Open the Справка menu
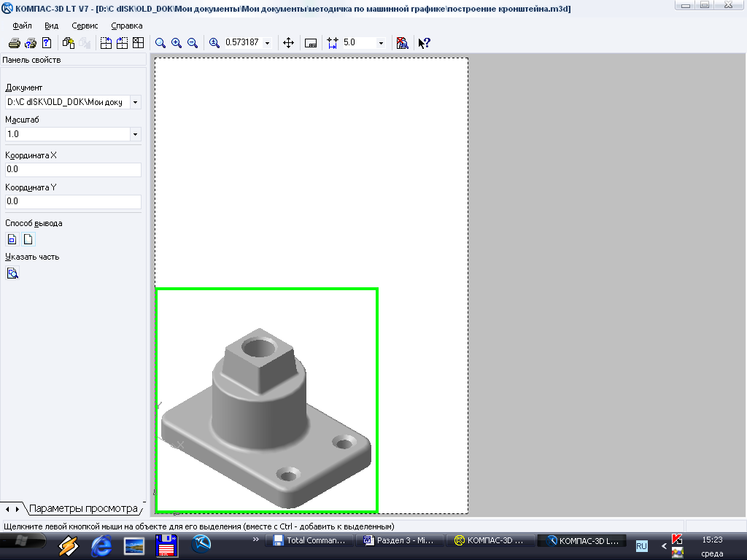The image size is (747, 560). pos(127,26)
